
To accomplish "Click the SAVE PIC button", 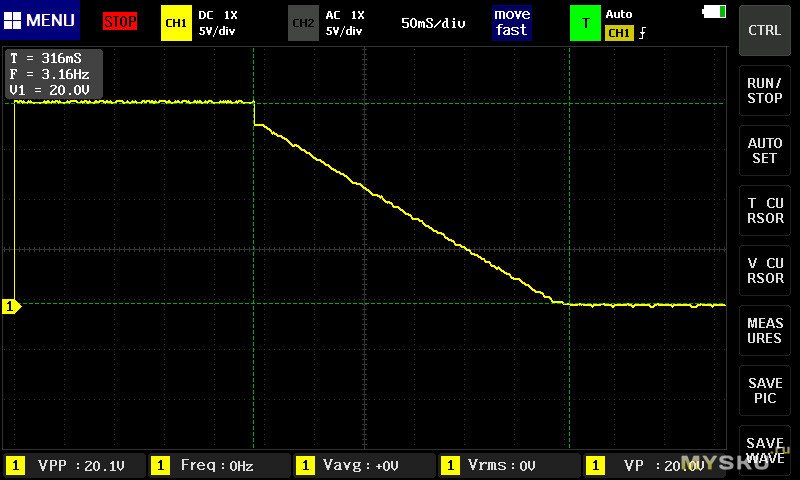I will click(x=764, y=391).
